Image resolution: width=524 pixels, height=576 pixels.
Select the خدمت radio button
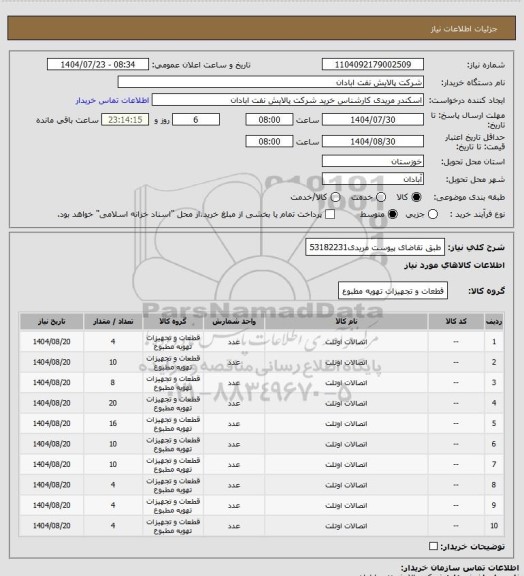(x=381, y=197)
